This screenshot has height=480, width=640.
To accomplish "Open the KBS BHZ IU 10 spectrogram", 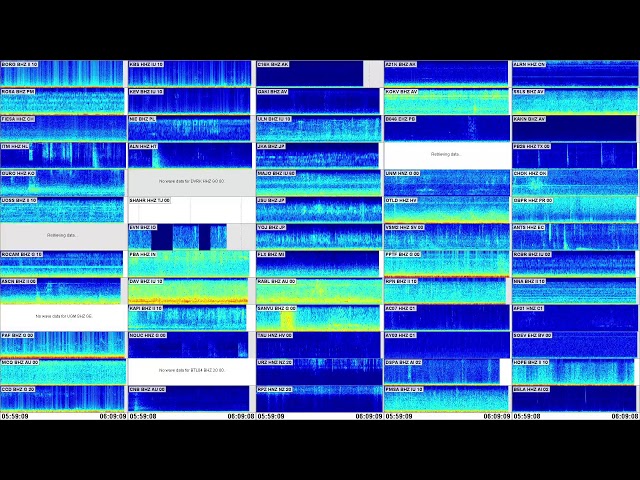I will tap(190, 73).
